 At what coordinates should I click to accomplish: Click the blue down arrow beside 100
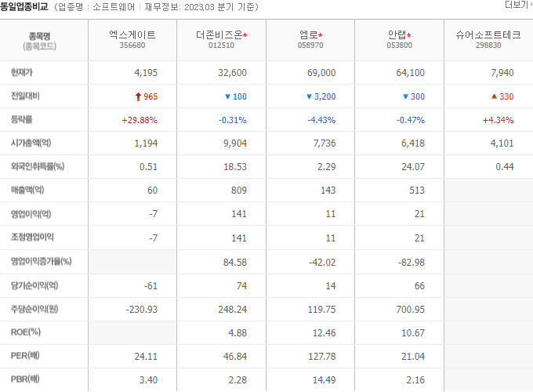(x=228, y=96)
